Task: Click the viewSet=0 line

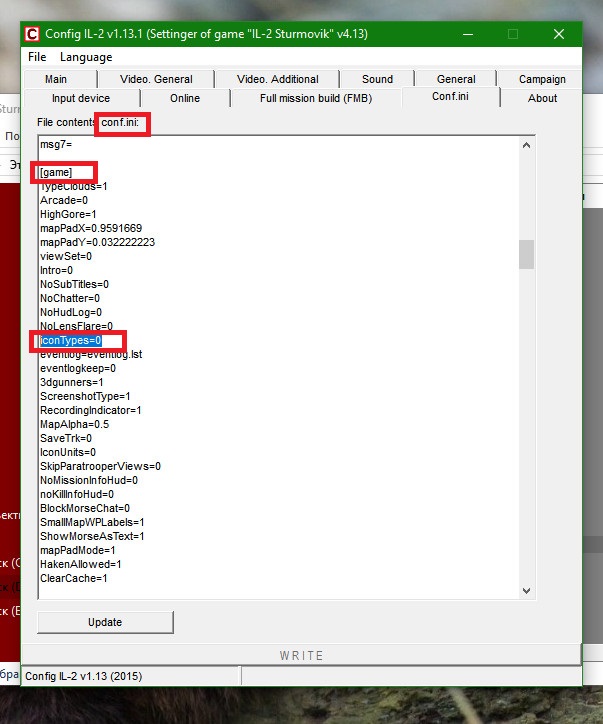Action: coord(66,256)
